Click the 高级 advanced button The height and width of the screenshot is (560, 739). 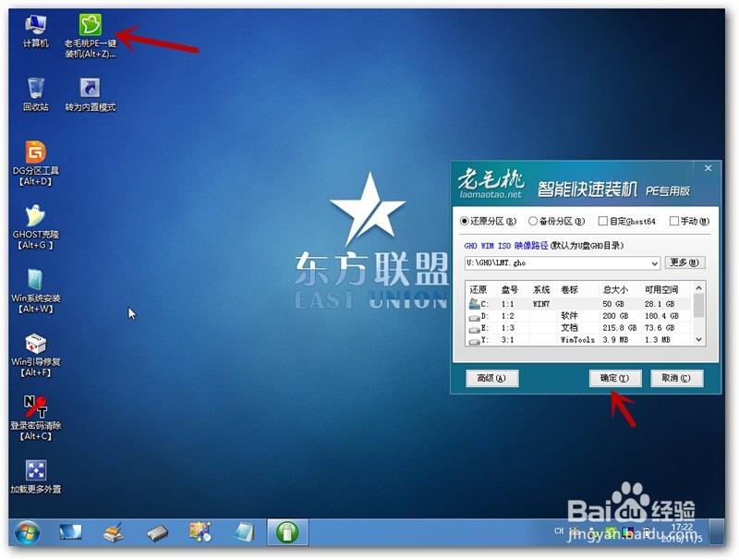tap(492, 378)
